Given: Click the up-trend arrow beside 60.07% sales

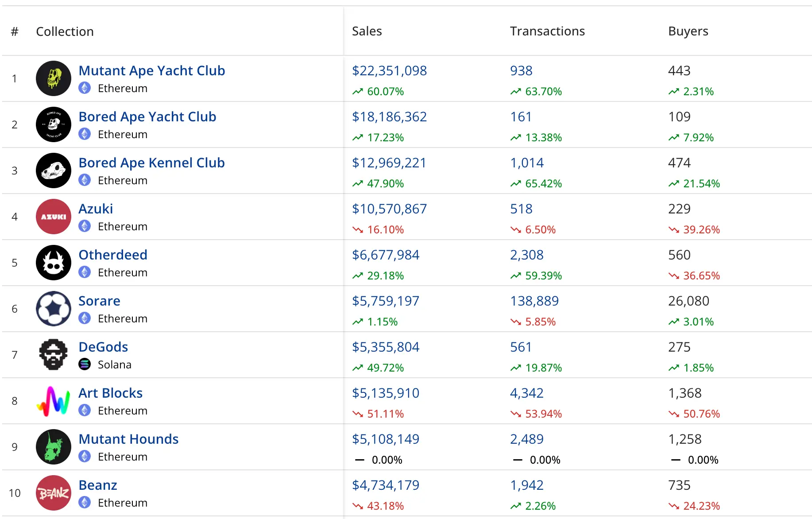Looking at the screenshot, I should pos(358,92).
